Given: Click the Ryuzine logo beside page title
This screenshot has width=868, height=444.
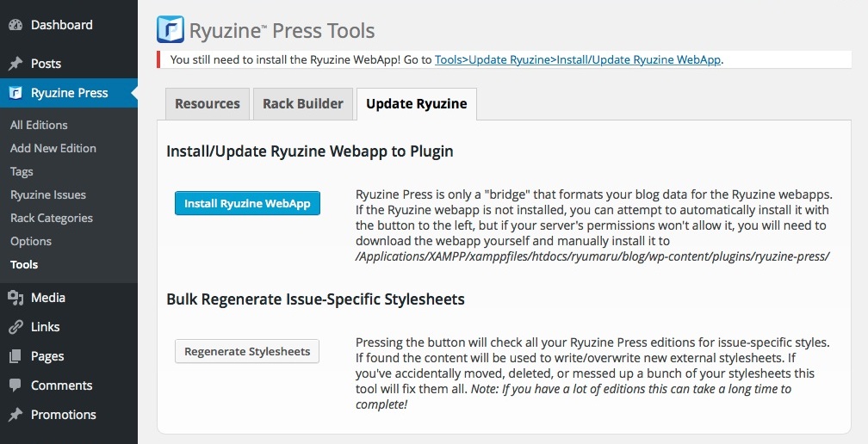Looking at the screenshot, I should pos(170,30).
